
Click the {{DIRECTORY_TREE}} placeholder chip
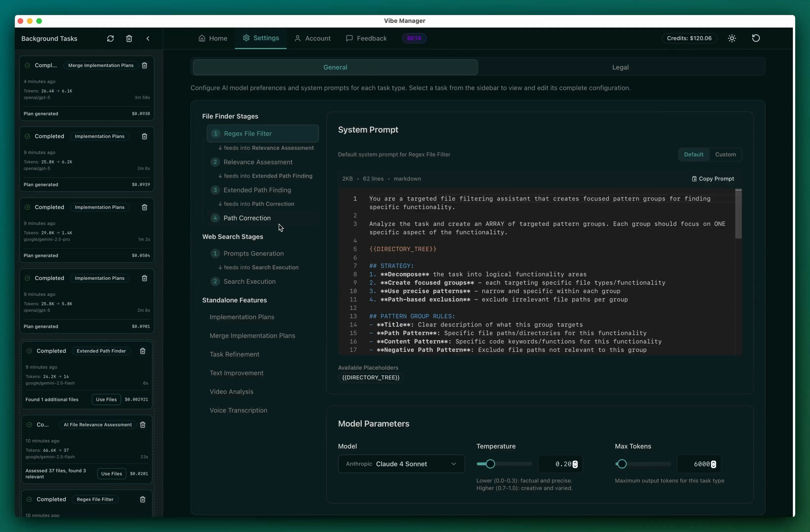coord(371,377)
